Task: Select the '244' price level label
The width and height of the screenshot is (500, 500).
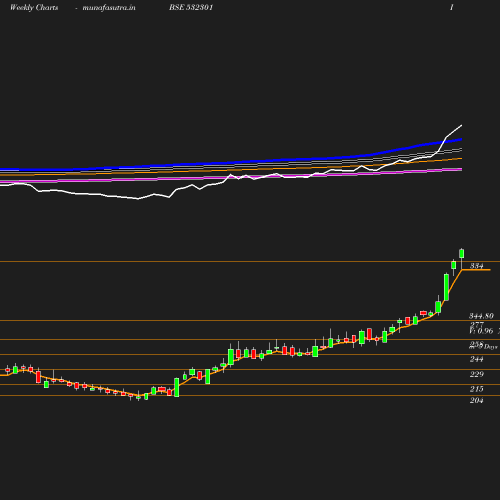Action: (477, 359)
